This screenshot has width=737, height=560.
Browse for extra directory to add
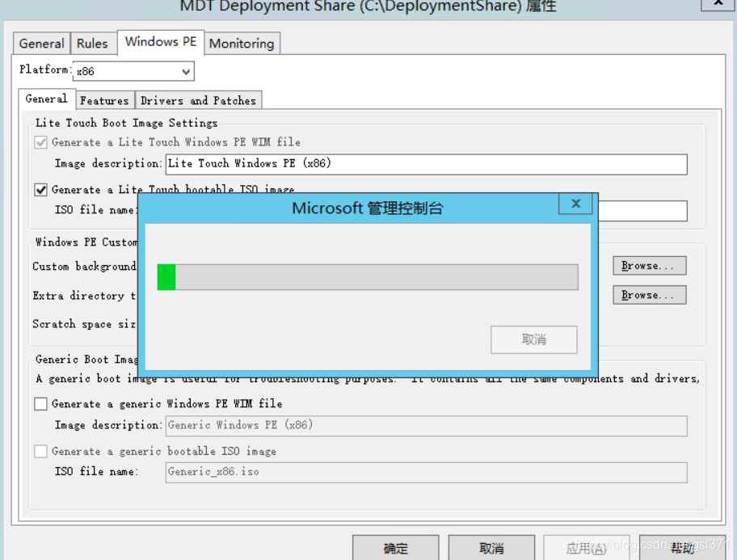point(649,295)
